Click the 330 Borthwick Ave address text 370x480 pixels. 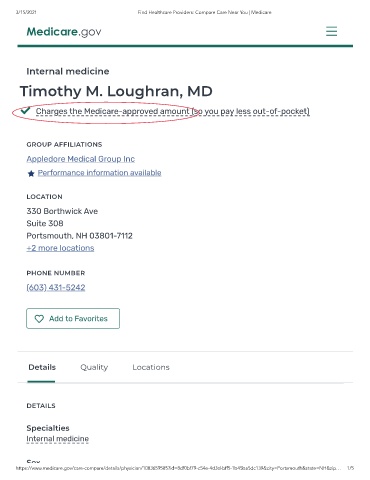(62, 211)
